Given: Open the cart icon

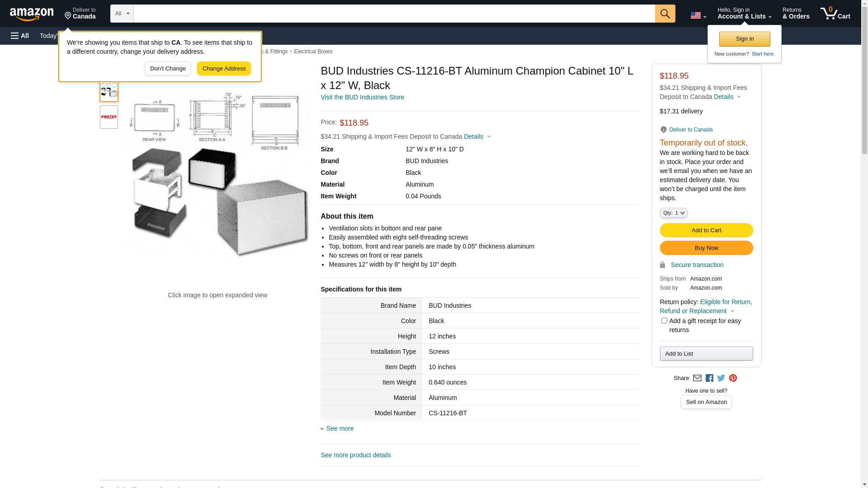Looking at the screenshot, I should (x=835, y=14).
